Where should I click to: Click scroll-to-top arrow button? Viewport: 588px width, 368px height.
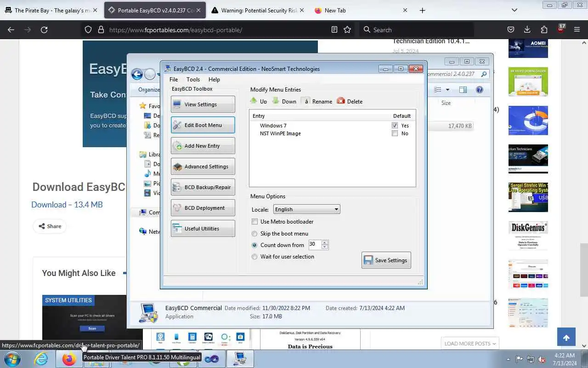(566, 337)
